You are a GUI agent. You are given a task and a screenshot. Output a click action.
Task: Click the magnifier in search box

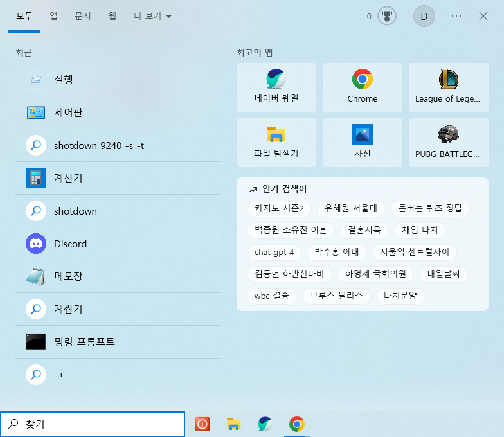pyautogui.click(x=13, y=424)
